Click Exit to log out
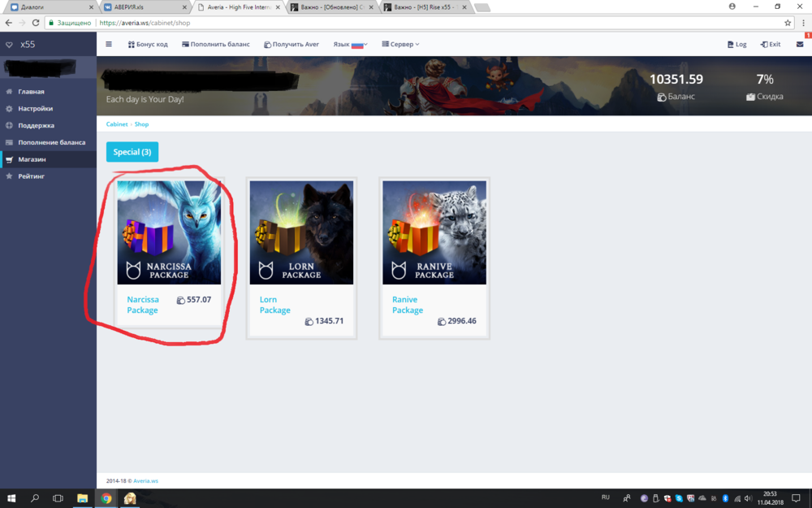 (x=770, y=45)
